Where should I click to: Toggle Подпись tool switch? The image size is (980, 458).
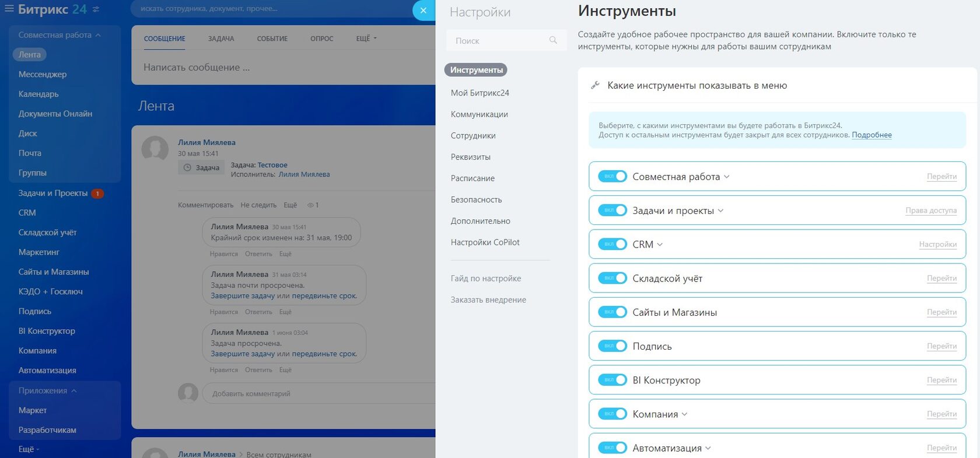[x=612, y=346]
